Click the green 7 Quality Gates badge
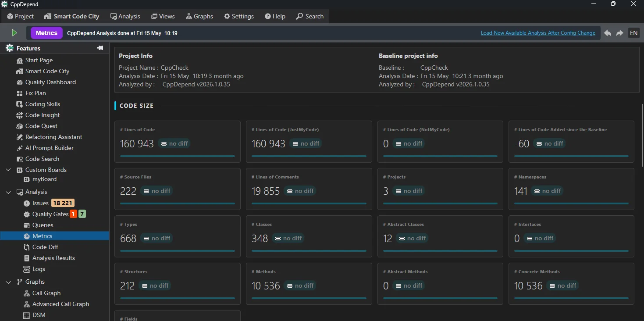644x321 pixels. [82, 214]
